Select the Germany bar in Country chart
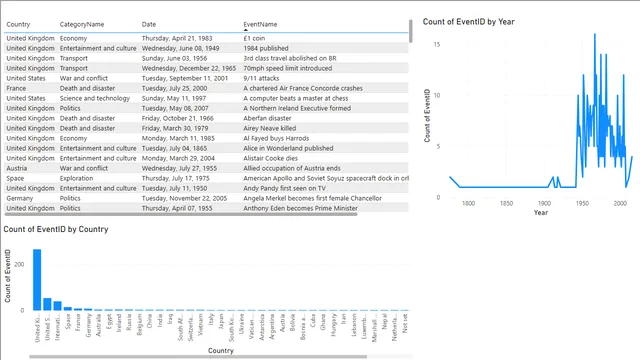Image resolution: width=640 pixels, height=360 pixels. (88, 309)
